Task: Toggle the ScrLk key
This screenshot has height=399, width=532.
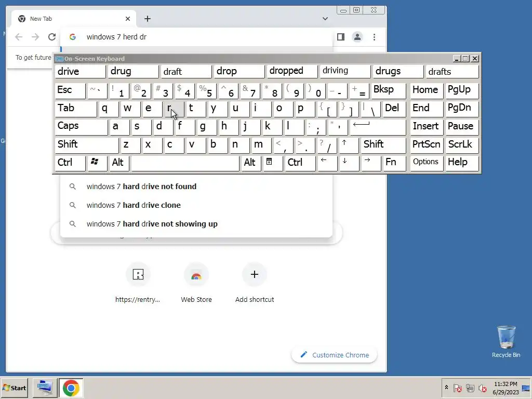Action: tap(462, 145)
